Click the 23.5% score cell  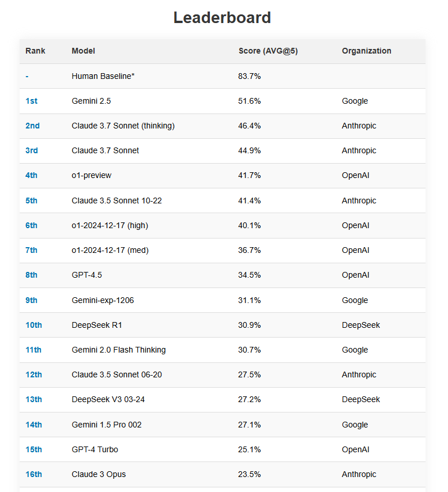(249, 475)
